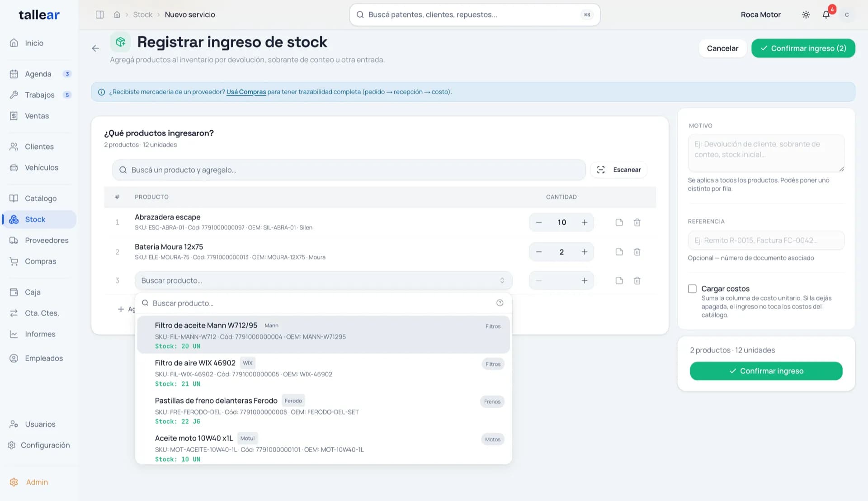This screenshot has width=868, height=501.
Task: Delete empty row 3
Action: coord(637,281)
